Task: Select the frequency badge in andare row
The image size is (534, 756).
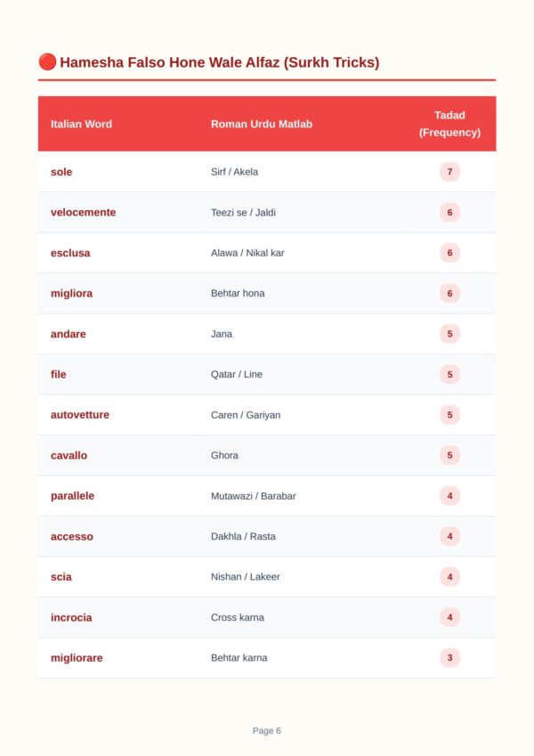Action: (x=449, y=334)
